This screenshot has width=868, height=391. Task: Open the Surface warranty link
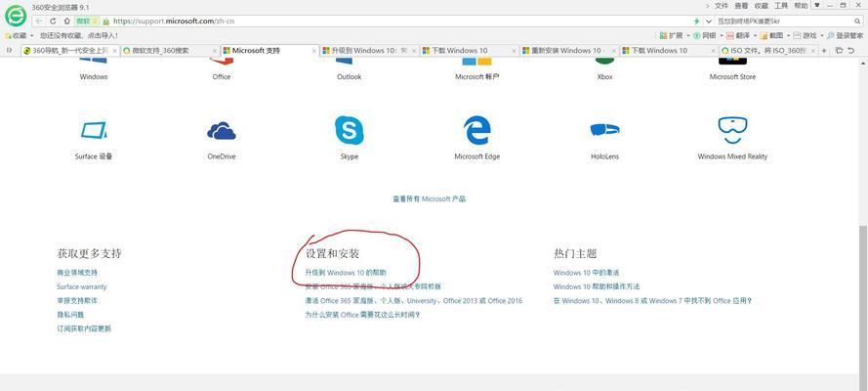(81, 286)
